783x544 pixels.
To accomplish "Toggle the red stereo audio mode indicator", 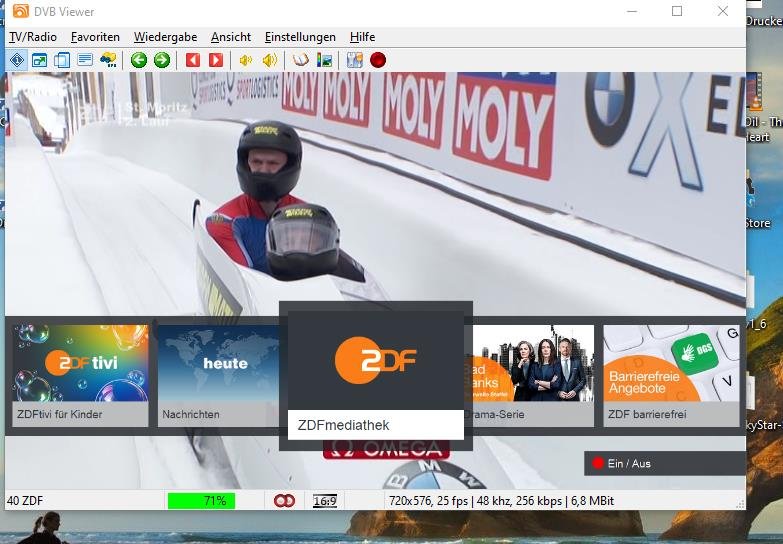I will pos(285,501).
